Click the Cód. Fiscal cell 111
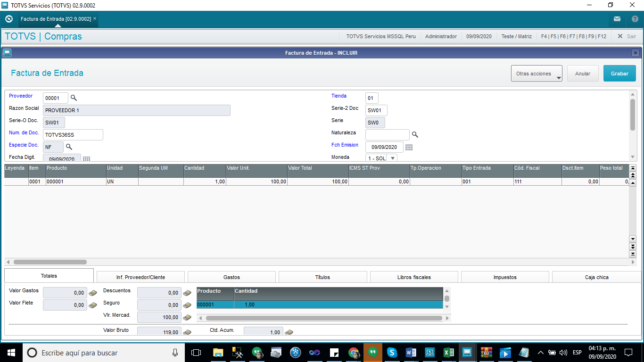The width and height of the screenshot is (644, 362). [537, 181]
